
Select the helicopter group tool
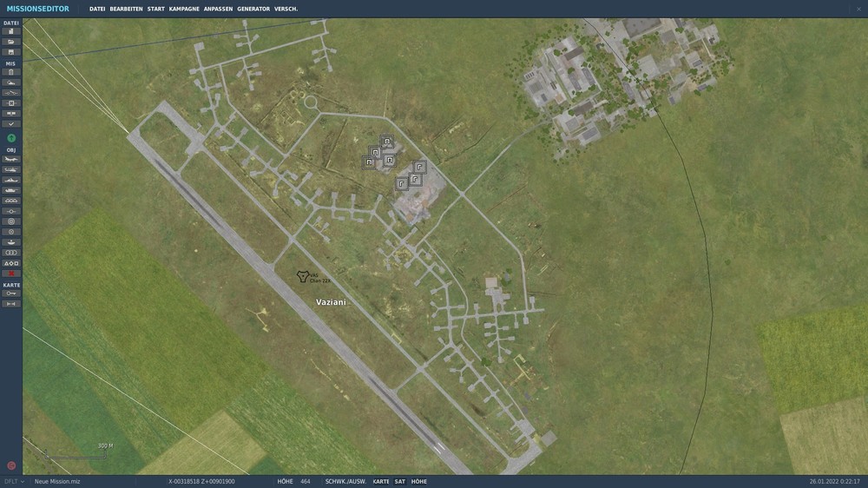(11, 169)
